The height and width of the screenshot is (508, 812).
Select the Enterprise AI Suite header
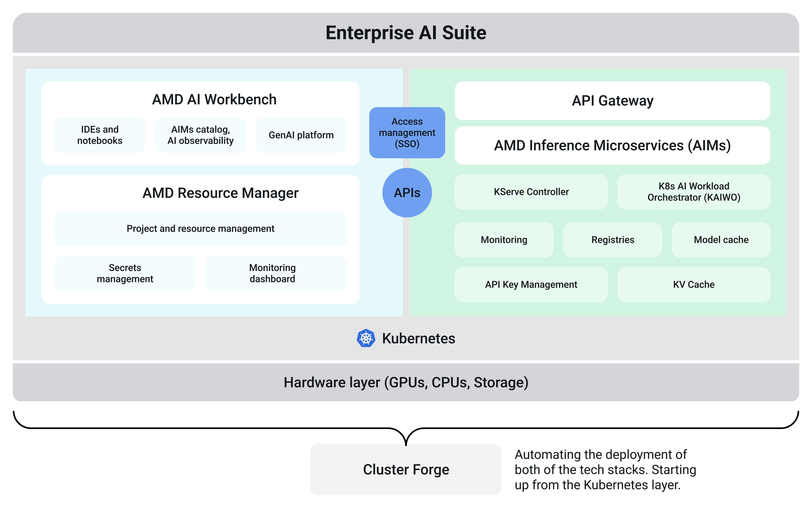[x=406, y=33]
